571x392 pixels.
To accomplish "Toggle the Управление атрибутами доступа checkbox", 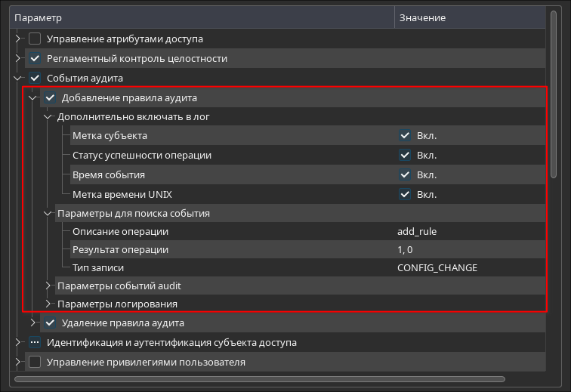I will click(x=35, y=39).
